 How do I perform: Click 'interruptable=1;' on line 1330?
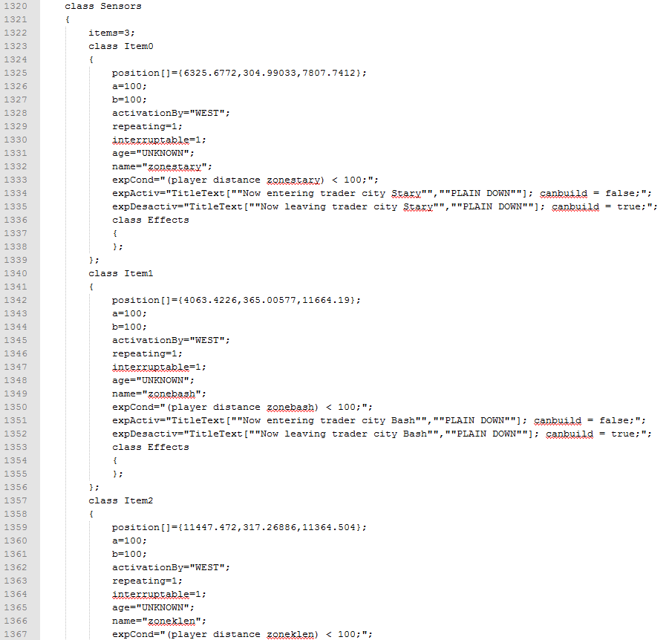click(x=159, y=140)
